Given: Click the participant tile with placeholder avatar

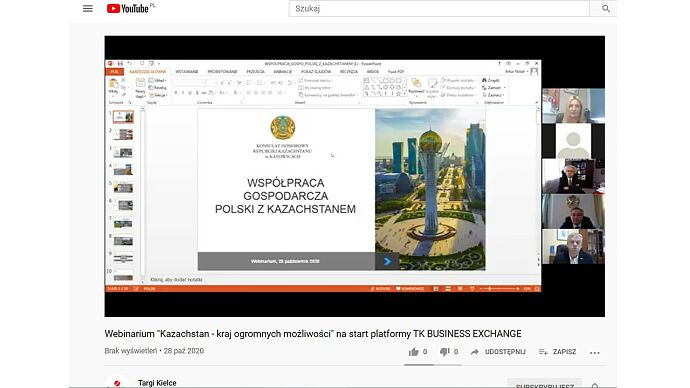Looking at the screenshot, I should [573, 141].
